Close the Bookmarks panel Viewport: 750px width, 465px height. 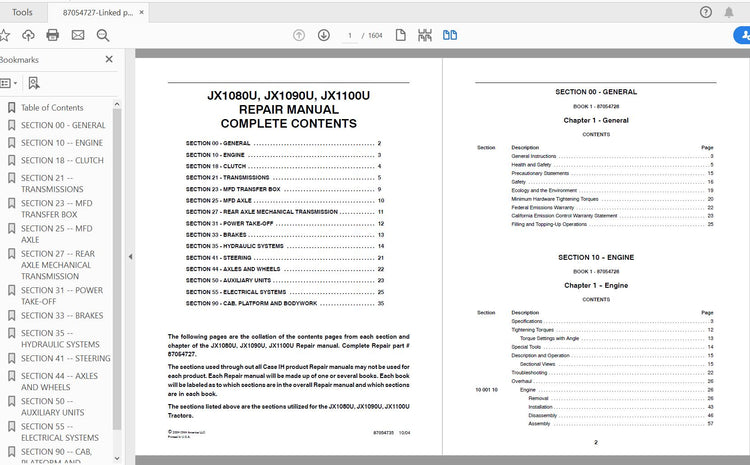pyautogui.click(x=109, y=59)
